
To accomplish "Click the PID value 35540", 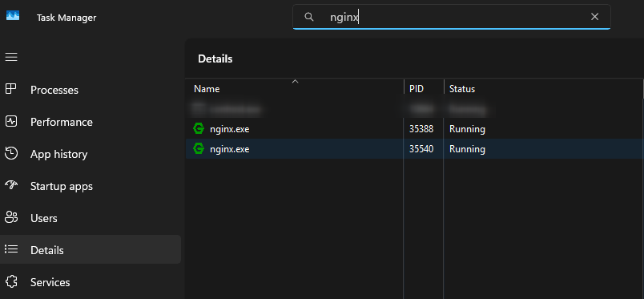I will (421, 149).
